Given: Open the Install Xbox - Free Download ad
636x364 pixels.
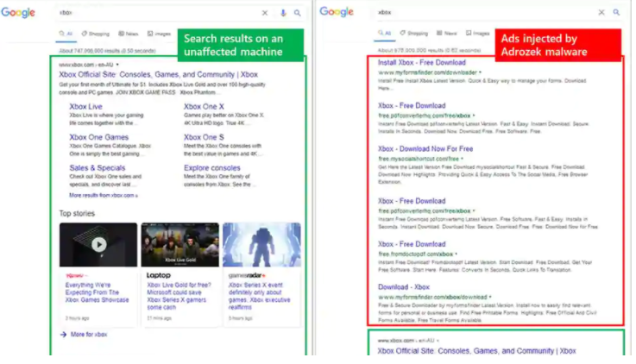Looking at the screenshot, I should 422,62.
